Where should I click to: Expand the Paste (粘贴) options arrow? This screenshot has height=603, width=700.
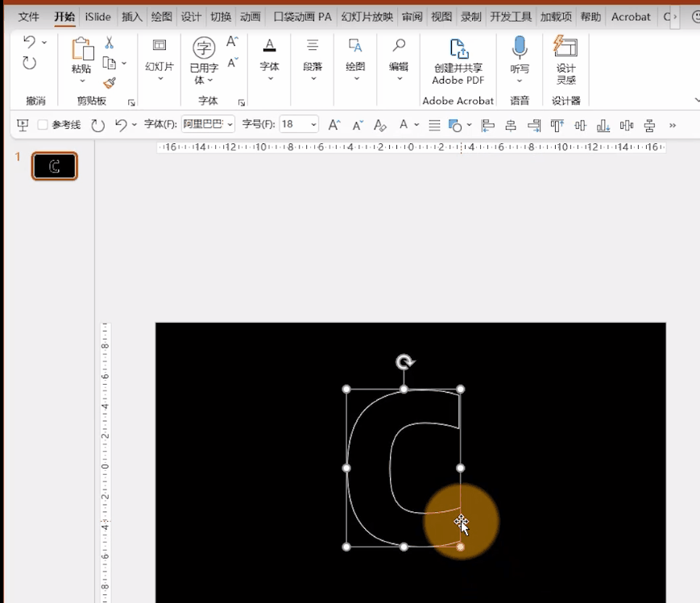pos(82,81)
